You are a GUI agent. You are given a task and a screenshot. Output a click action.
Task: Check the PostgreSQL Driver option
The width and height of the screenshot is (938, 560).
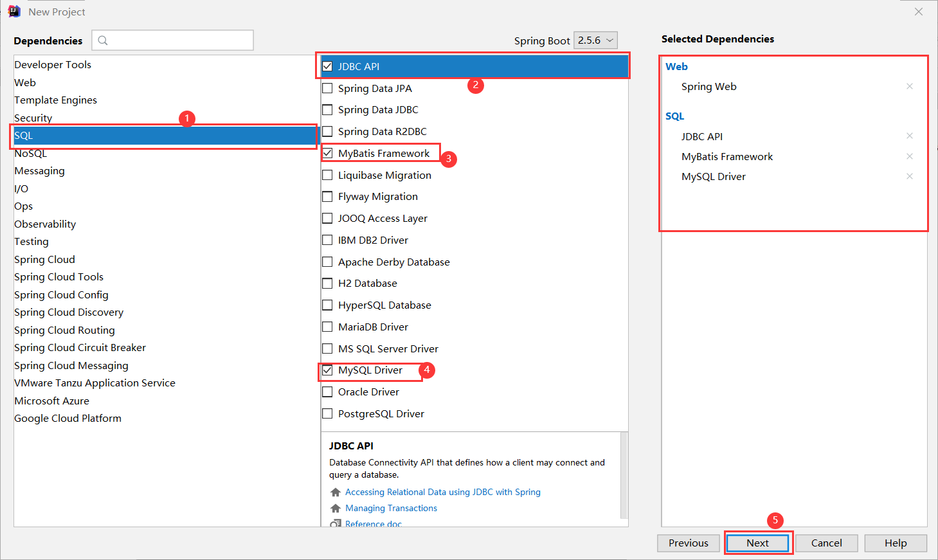click(328, 413)
